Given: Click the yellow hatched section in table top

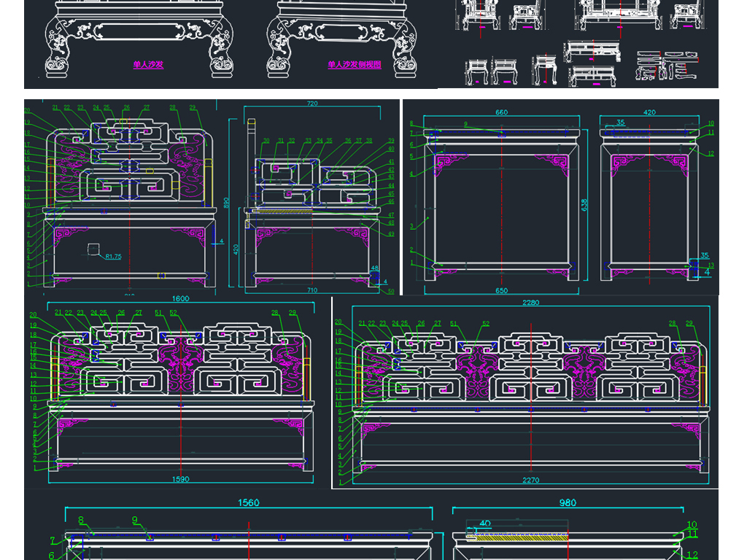Looking at the screenshot, I should point(522,537).
